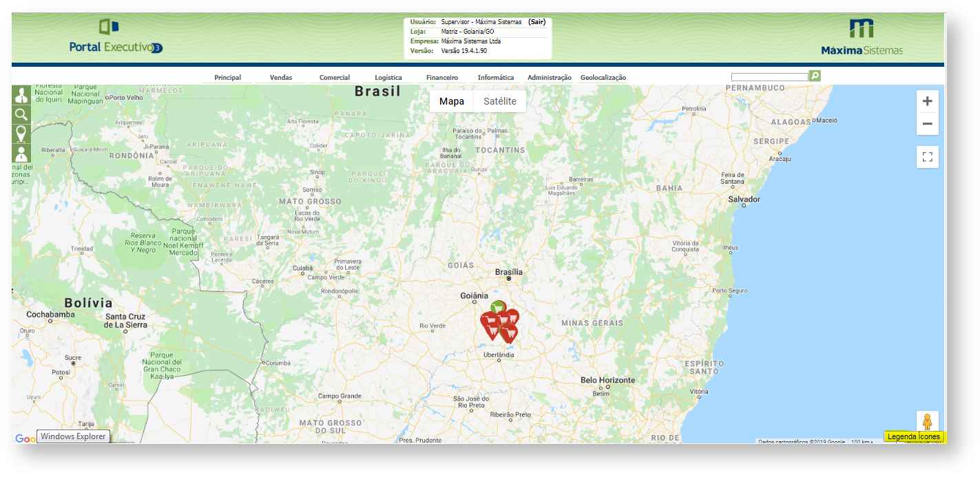
Task: Click the green search button beside search field
Action: 815,76
